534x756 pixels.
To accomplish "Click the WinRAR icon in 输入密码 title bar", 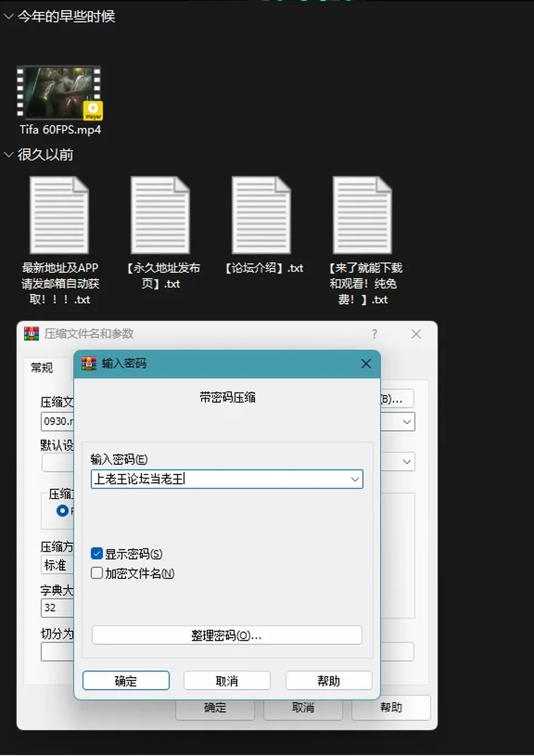I will 89,364.
